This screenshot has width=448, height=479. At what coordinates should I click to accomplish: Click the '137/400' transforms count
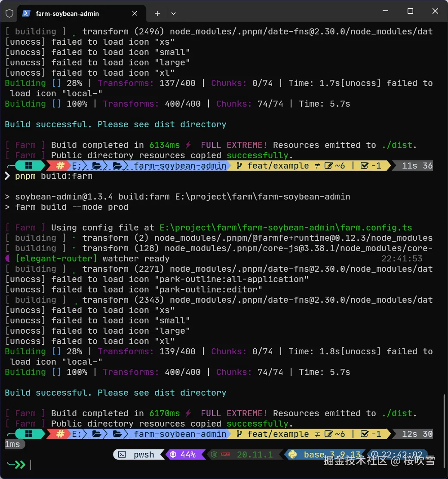(x=177, y=83)
